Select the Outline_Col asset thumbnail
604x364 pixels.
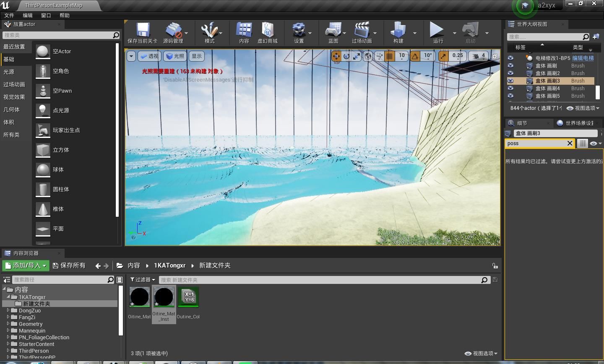click(188, 297)
